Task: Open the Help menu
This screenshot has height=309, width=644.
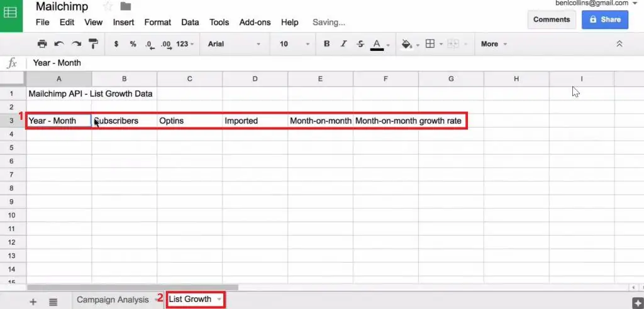Action: coord(289,23)
